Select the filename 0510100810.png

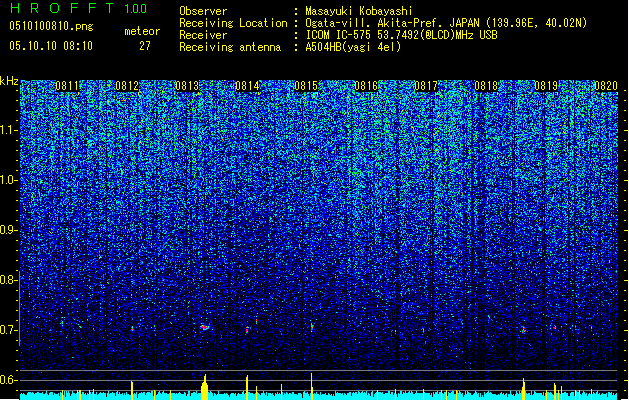[x=51, y=26]
